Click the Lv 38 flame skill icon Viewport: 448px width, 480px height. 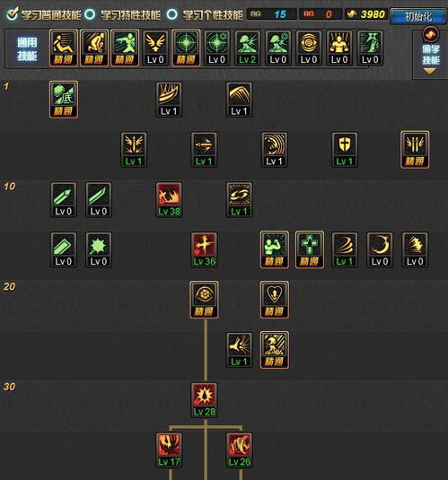click(x=169, y=200)
